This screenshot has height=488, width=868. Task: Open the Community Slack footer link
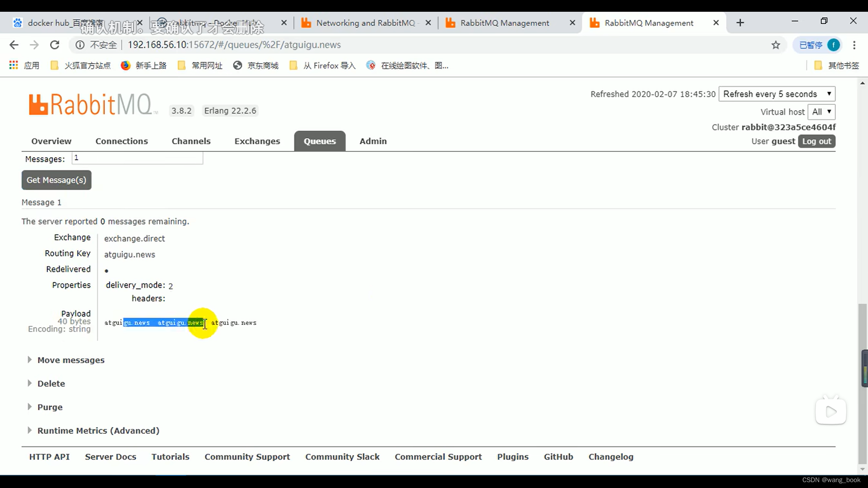(x=342, y=457)
